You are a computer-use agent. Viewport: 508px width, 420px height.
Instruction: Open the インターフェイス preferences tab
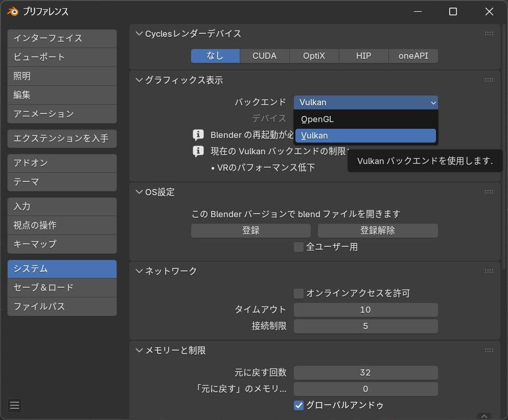(x=62, y=38)
